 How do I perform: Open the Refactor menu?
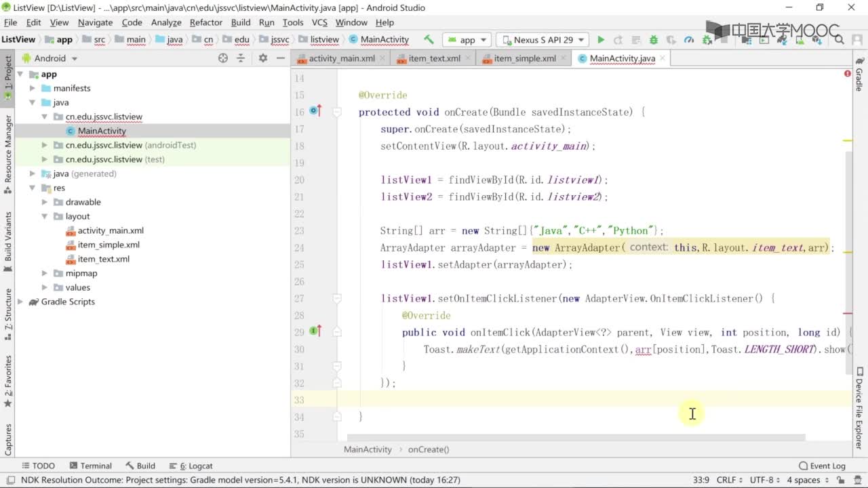(x=205, y=22)
